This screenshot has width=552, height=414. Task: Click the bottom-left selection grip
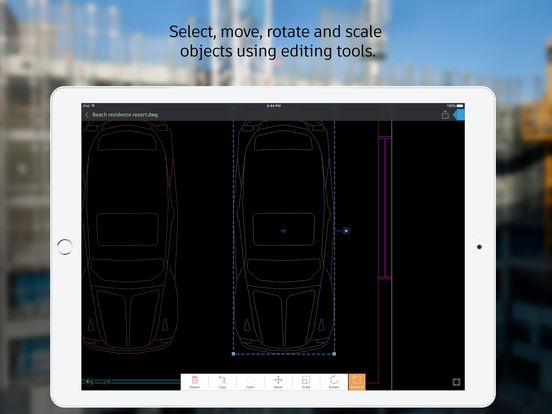[x=233, y=354]
